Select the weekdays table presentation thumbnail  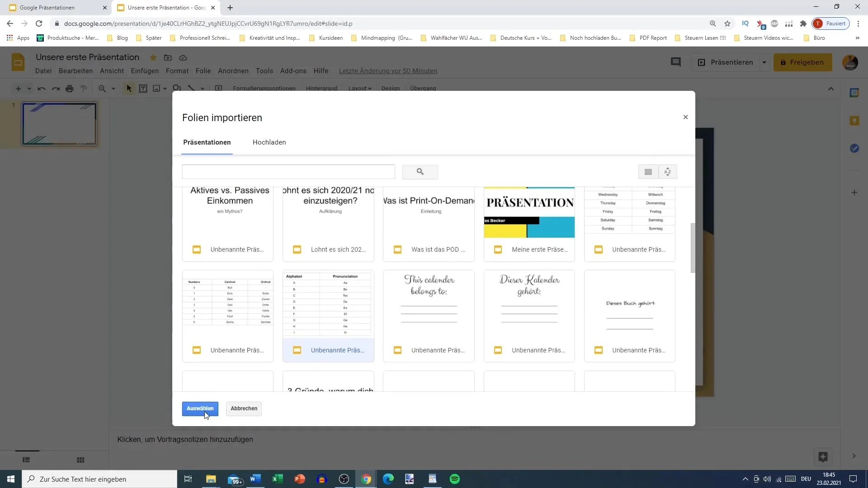[x=629, y=224]
